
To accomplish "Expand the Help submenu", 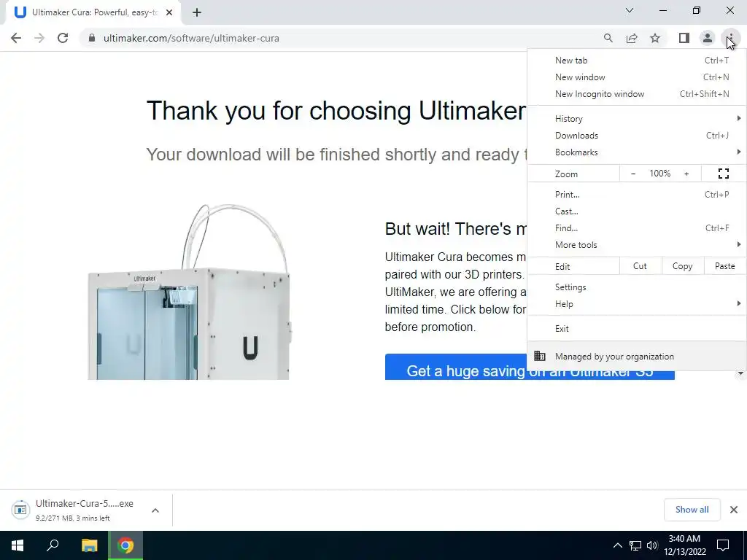I will tap(636, 304).
